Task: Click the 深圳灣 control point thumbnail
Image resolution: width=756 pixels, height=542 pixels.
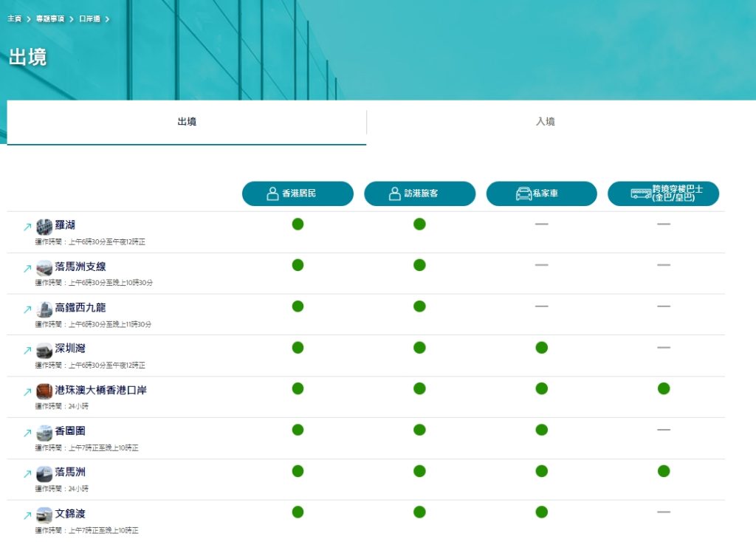Action: [x=44, y=350]
